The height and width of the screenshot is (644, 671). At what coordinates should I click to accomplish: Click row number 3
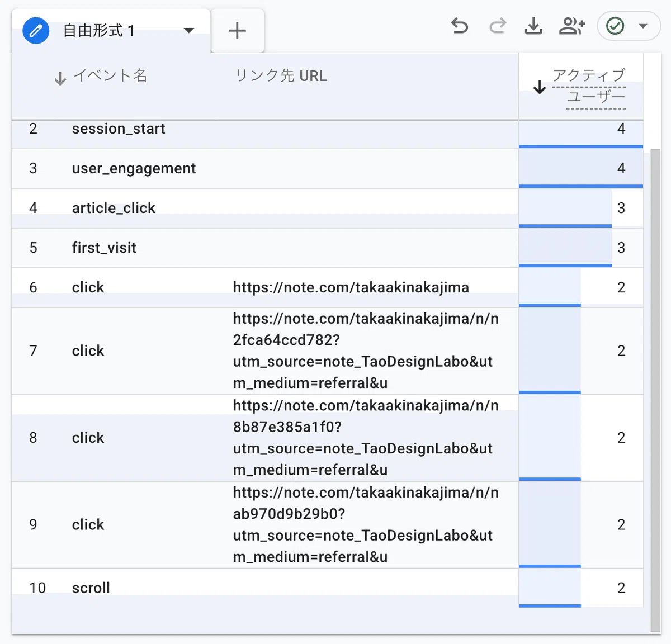[33, 168]
